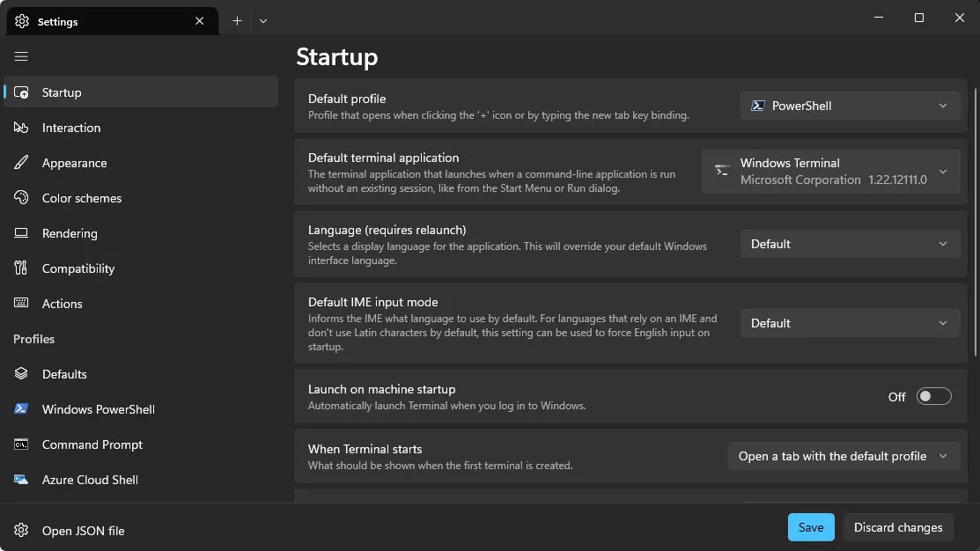Viewport: 980px width, 551px height.
Task: Click the Azure Cloud Shell profile icon
Action: tap(21, 480)
